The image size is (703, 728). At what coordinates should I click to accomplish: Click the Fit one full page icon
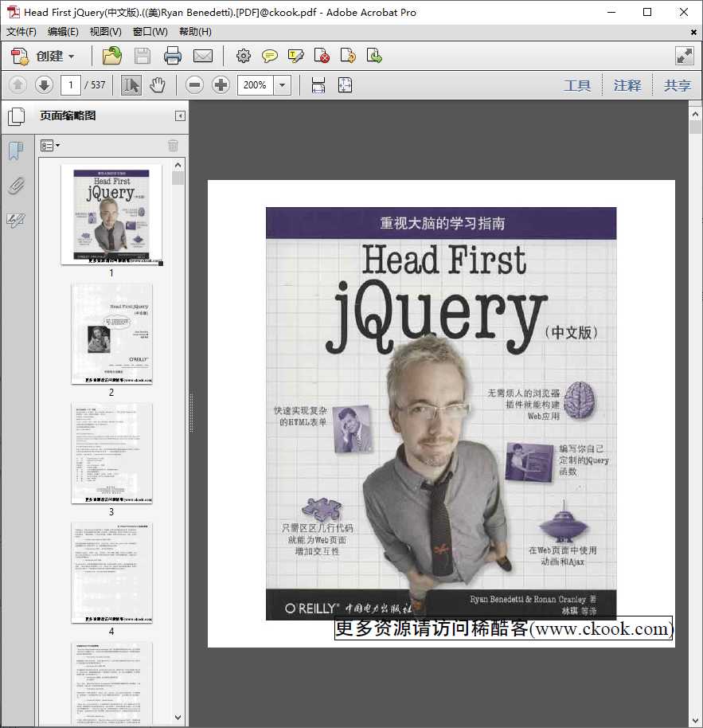pyautogui.click(x=345, y=85)
